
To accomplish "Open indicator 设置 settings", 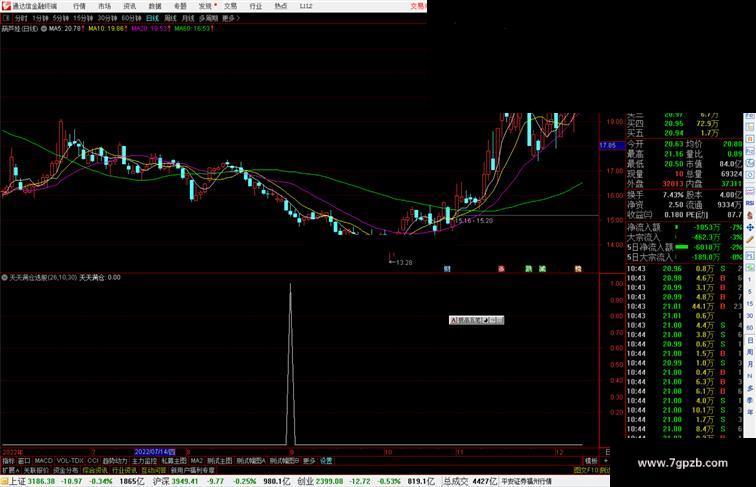I will coord(326,461).
